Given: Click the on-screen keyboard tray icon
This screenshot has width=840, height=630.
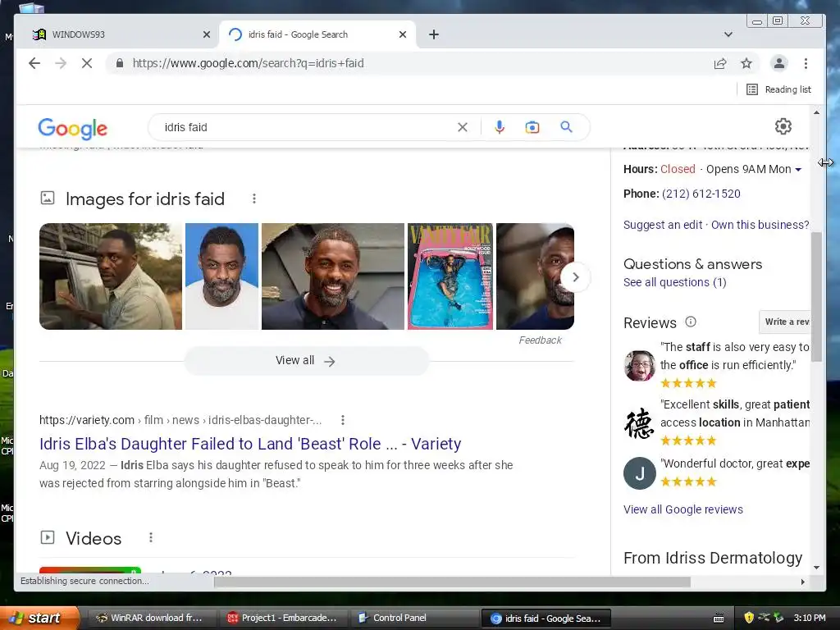Looking at the screenshot, I should (x=719, y=619).
